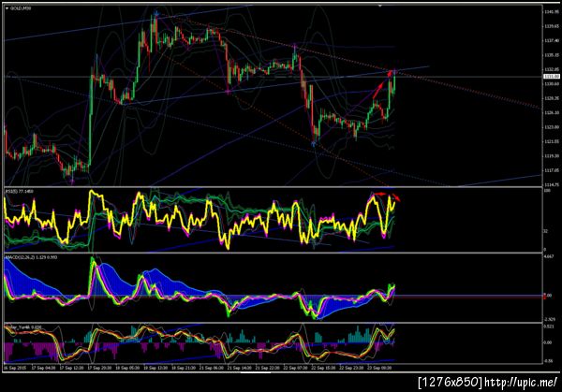Click the 22 Sep 15:00 time axis label
This screenshot has width=562, height=392.
[x=323, y=368]
